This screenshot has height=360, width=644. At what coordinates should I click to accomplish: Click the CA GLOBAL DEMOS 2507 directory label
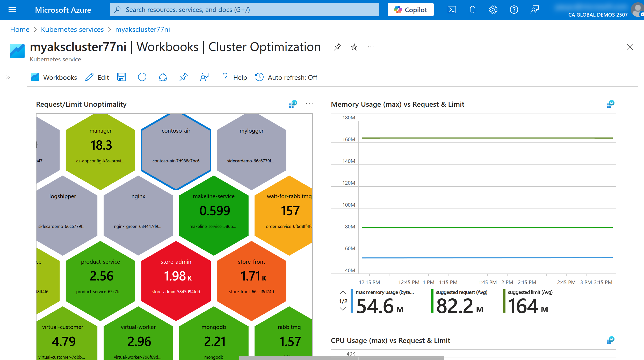[598, 15]
